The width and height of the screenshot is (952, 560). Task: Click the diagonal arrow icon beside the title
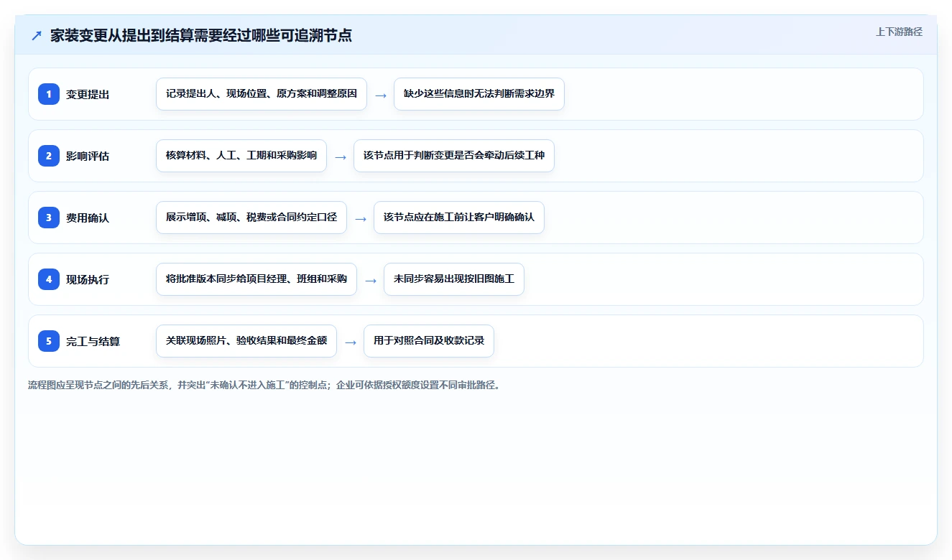[37, 35]
